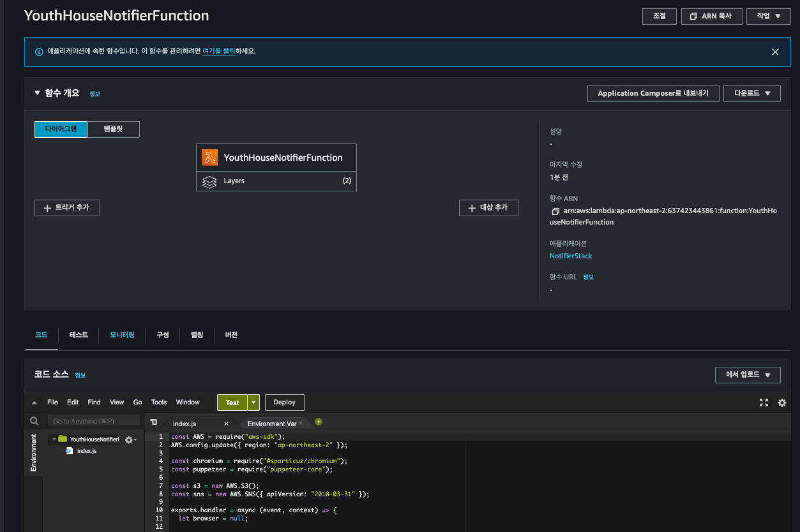Viewport: 800px width, 532px height.
Task: Export with Application Composer로 내보내기
Action: point(653,93)
